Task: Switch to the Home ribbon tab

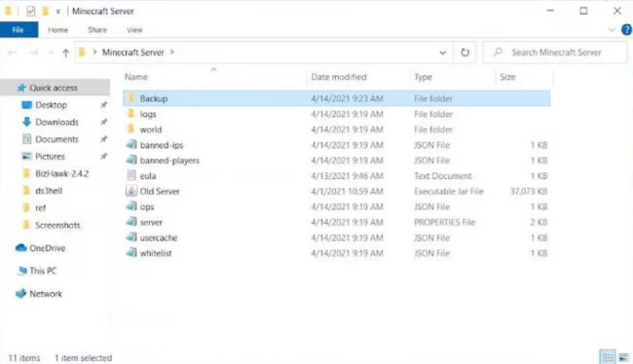Action: pyautogui.click(x=57, y=30)
